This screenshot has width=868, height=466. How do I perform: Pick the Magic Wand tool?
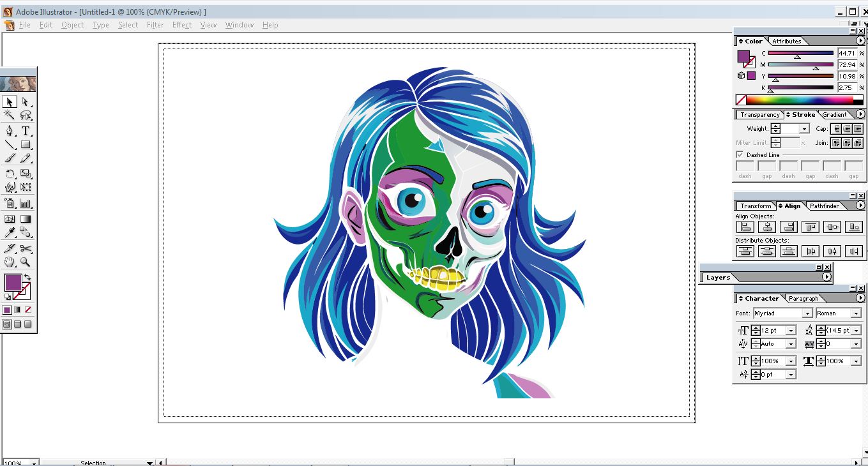click(x=10, y=116)
